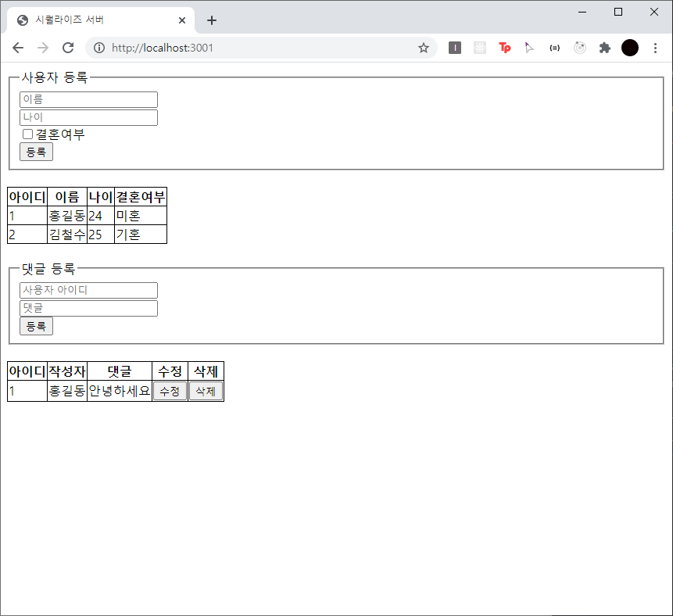Close the 시퀄라이즈 서버 tab

pyautogui.click(x=182, y=20)
